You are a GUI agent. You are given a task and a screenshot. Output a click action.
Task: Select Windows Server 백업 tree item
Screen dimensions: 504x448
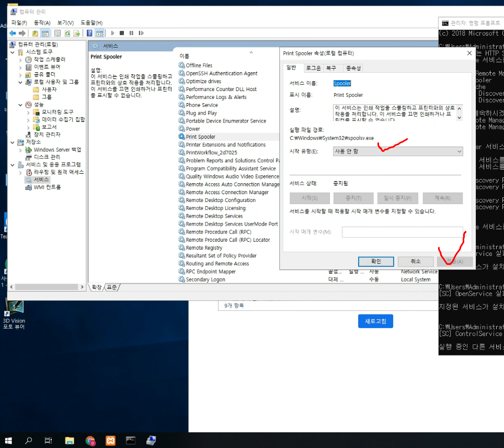point(57,150)
